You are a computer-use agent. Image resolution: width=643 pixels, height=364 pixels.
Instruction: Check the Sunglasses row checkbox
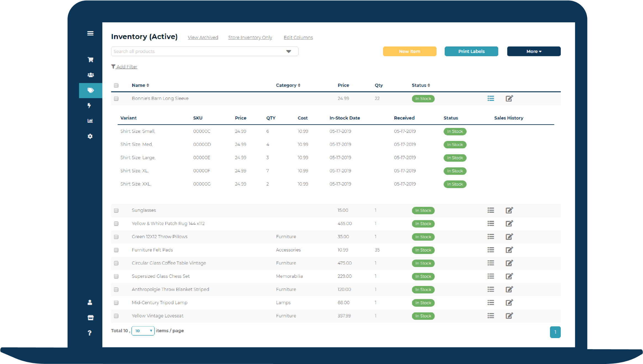[x=116, y=210]
